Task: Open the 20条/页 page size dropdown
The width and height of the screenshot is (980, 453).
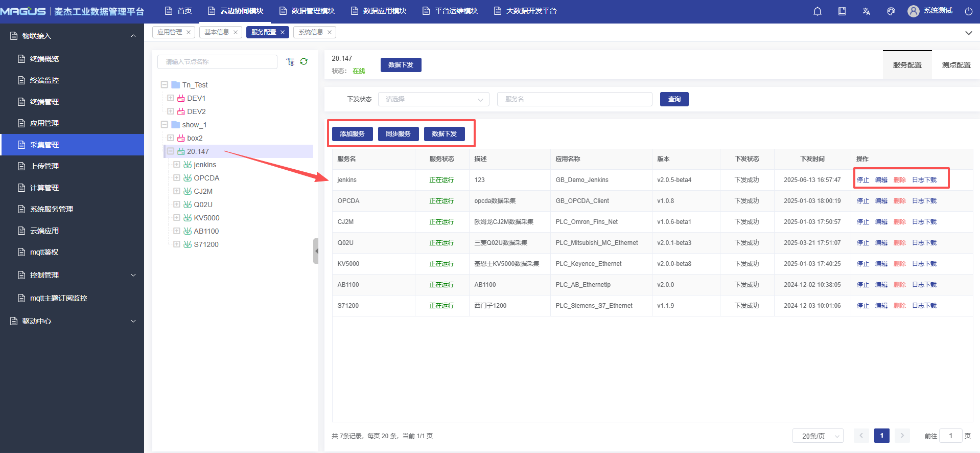Action: (818, 436)
